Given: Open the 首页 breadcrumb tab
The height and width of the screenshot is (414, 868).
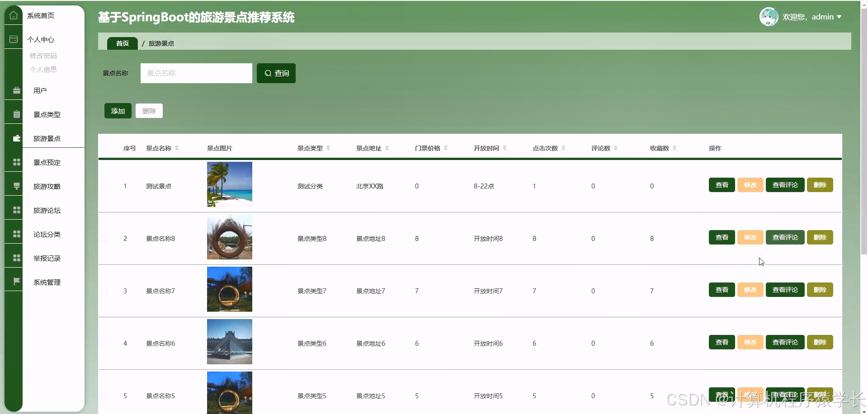Looking at the screenshot, I should click(122, 43).
